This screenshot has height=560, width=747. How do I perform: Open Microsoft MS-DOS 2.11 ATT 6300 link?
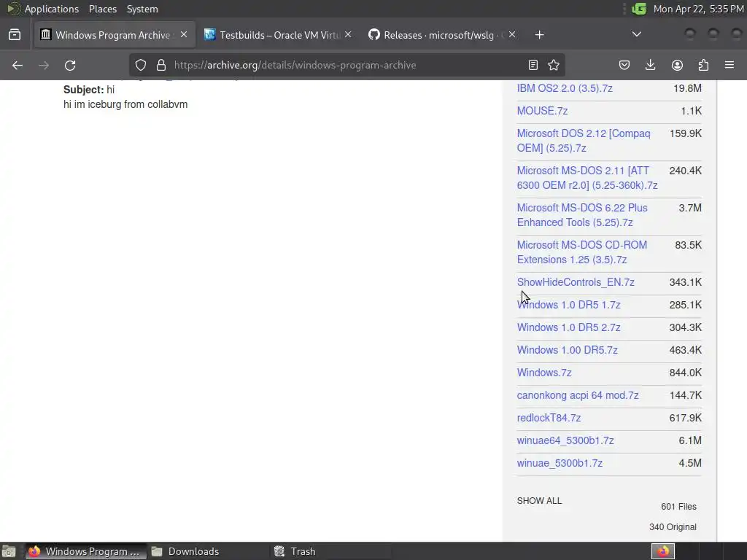[x=587, y=178]
